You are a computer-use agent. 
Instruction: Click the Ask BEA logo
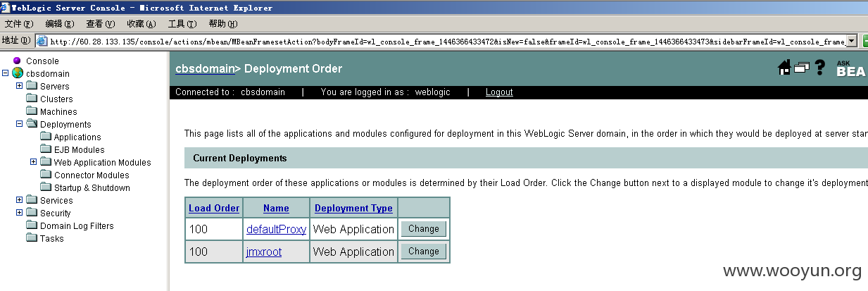pyautogui.click(x=850, y=68)
